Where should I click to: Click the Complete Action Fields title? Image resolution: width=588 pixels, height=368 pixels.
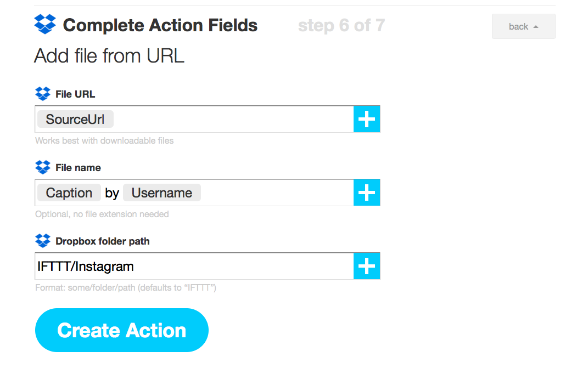tap(160, 25)
